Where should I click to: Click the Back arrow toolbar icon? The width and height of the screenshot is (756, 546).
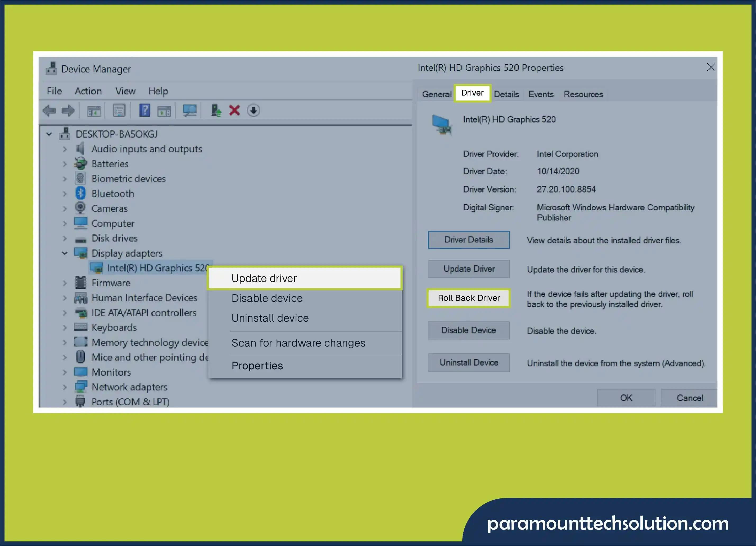click(49, 111)
